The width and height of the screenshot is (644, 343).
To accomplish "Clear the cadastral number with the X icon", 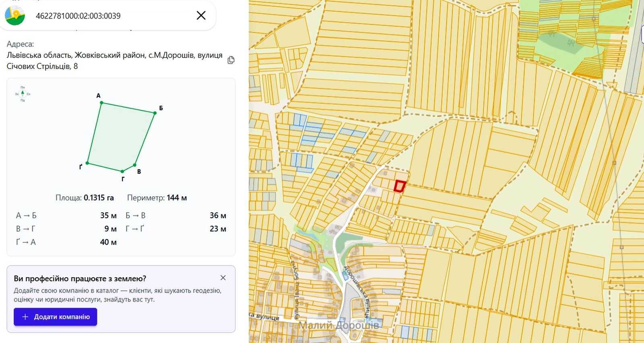I will [x=201, y=16].
